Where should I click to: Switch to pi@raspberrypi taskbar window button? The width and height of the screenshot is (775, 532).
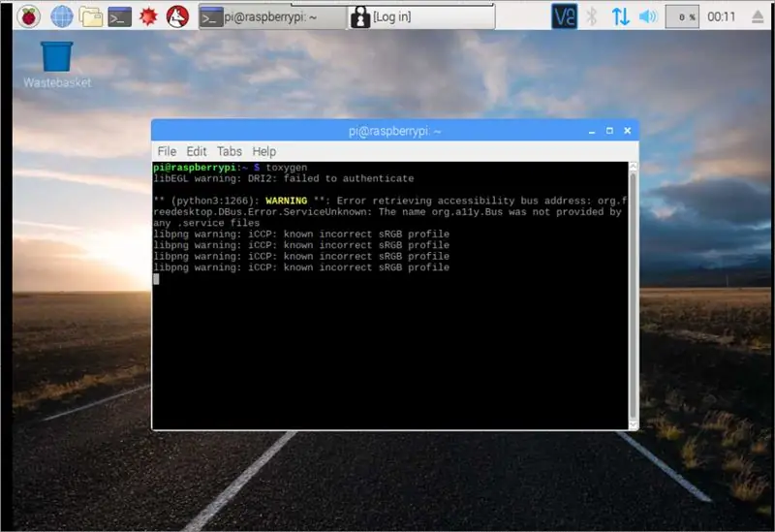coord(272,17)
